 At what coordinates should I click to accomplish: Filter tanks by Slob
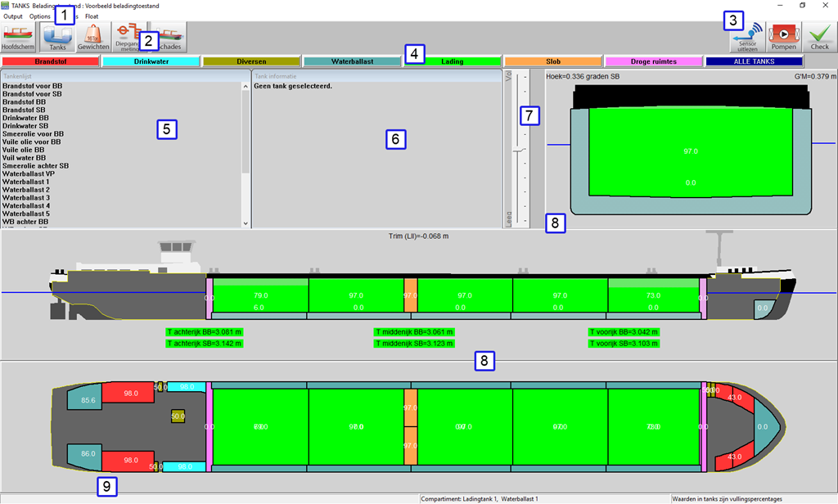tap(553, 61)
